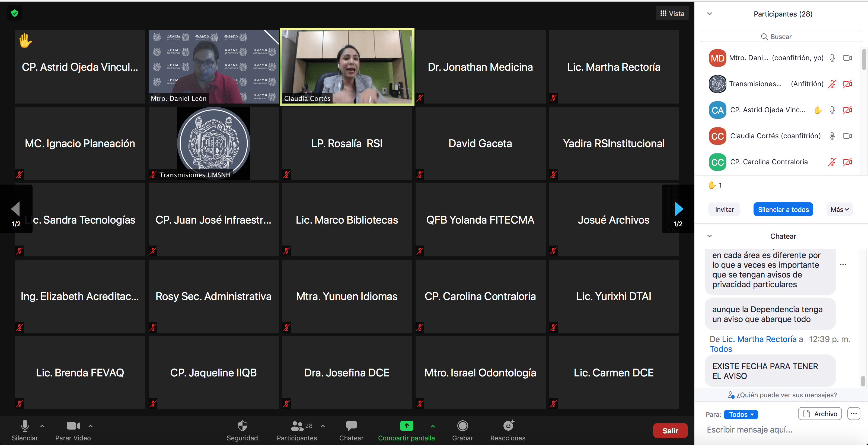Select the QFB Yolanda FITECMA tile
The height and width of the screenshot is (445, 868).
coord(480,220)
